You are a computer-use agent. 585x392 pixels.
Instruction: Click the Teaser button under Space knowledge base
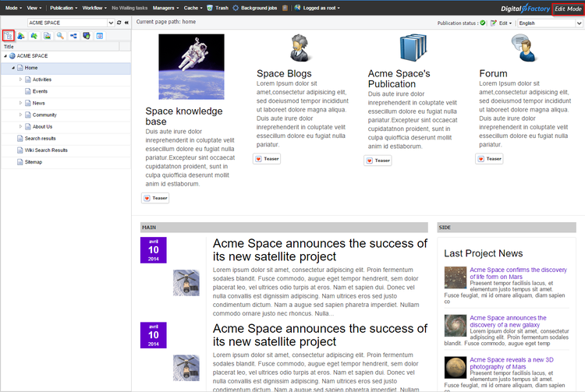155,198
